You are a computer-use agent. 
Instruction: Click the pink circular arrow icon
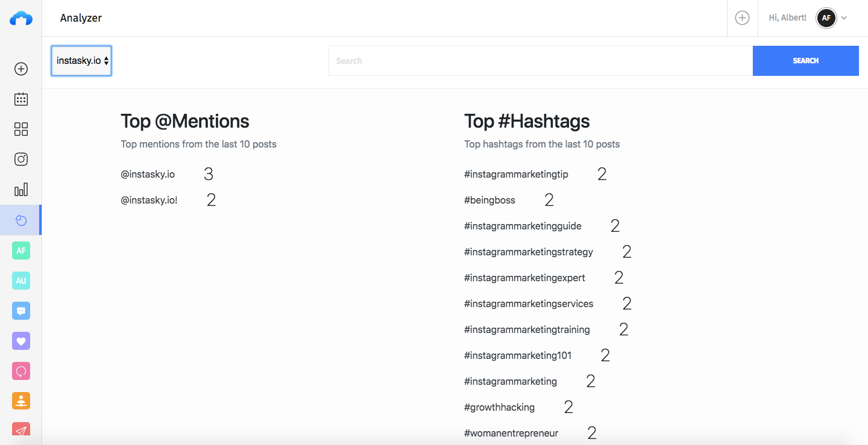pyautogui.click(x=21, y=371)
